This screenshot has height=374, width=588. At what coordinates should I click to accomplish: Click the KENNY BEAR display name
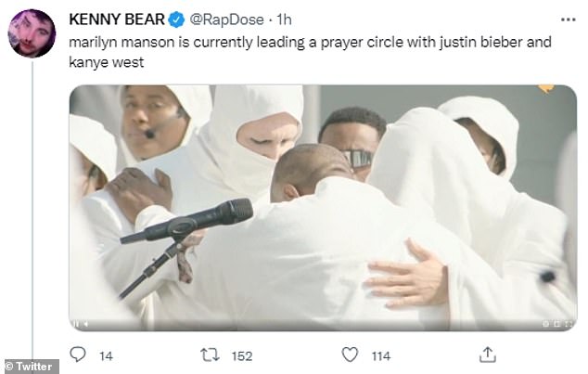pyautogui.click(x=118, y=20)
